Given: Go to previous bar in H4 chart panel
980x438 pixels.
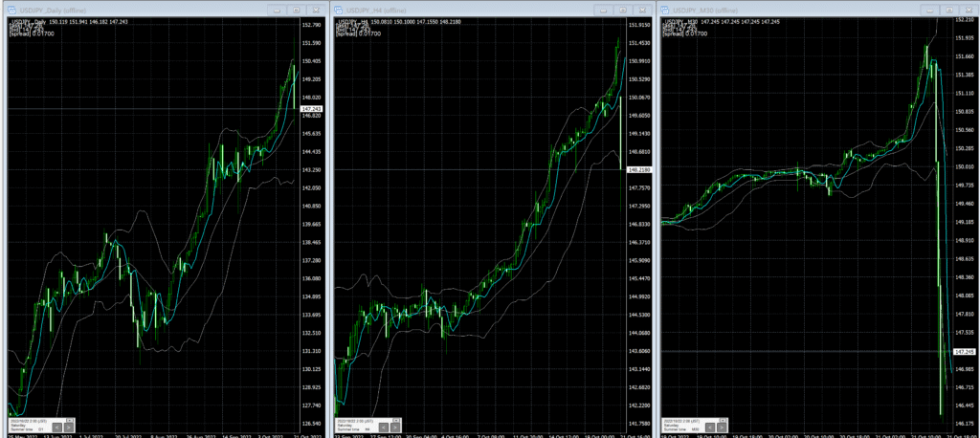Looking at the screenshot, I should 385,427.
